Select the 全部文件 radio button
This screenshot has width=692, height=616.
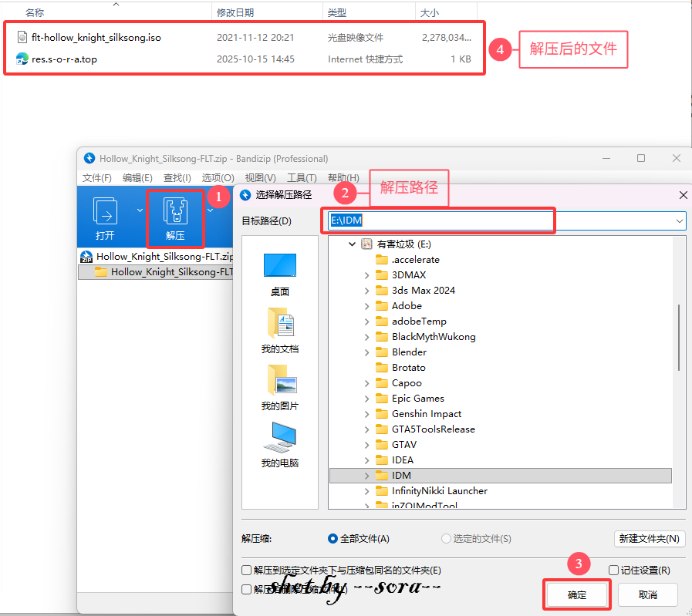pos(333,539)
